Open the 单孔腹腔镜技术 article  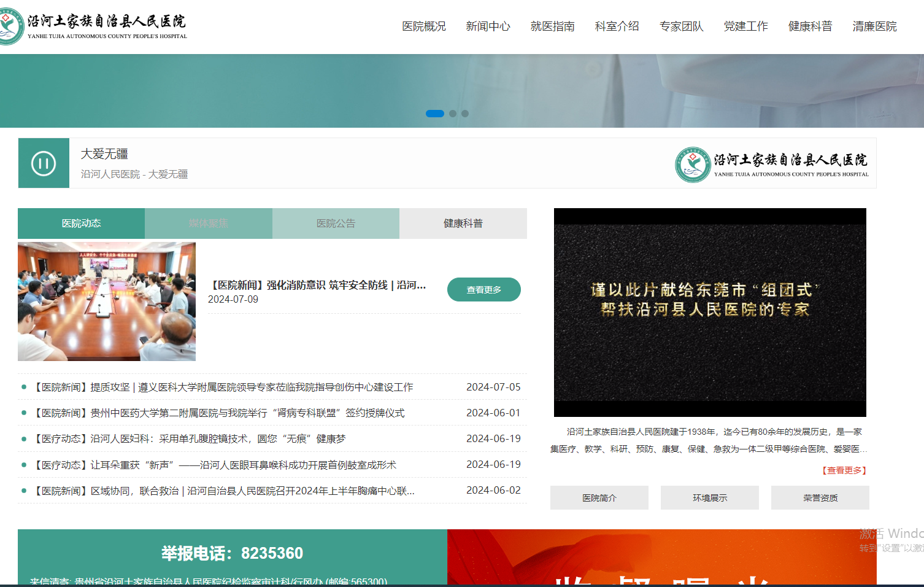[188, 439]
